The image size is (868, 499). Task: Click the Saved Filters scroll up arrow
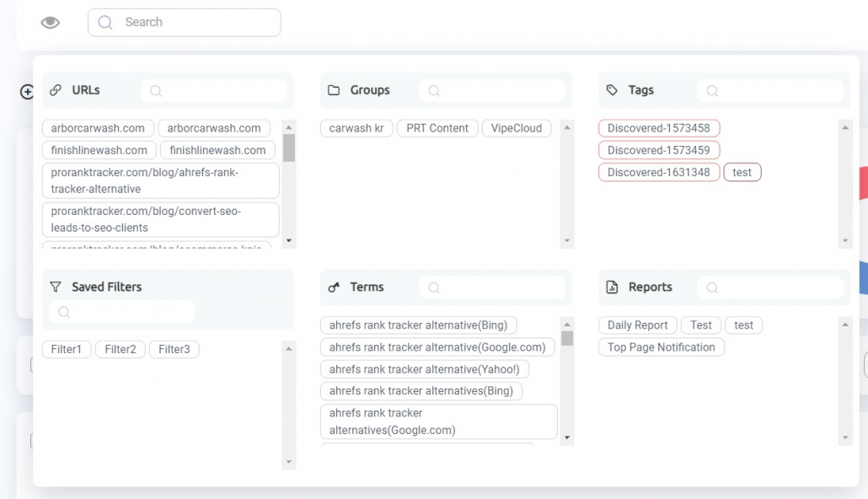point(289,348)
